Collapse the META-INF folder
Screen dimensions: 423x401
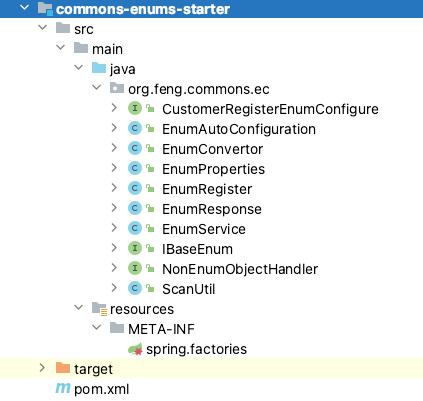pyautogui.click(x=97, y=327)
